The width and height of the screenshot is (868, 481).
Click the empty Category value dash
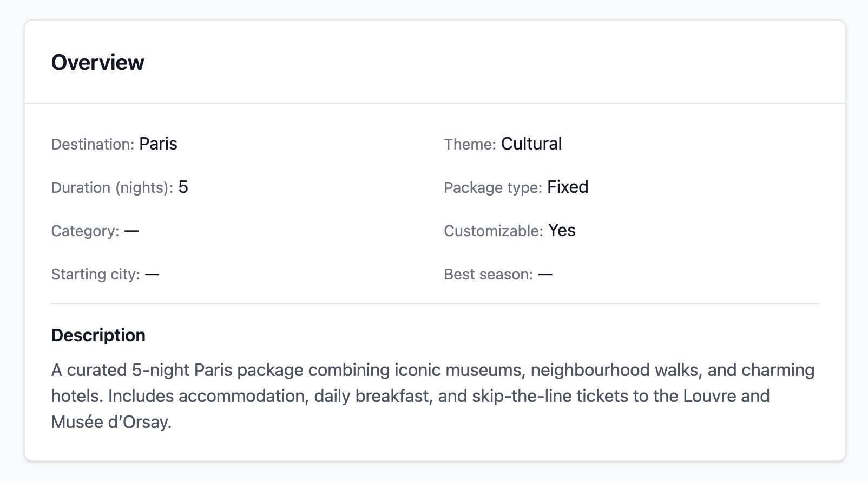pos(131,231)
